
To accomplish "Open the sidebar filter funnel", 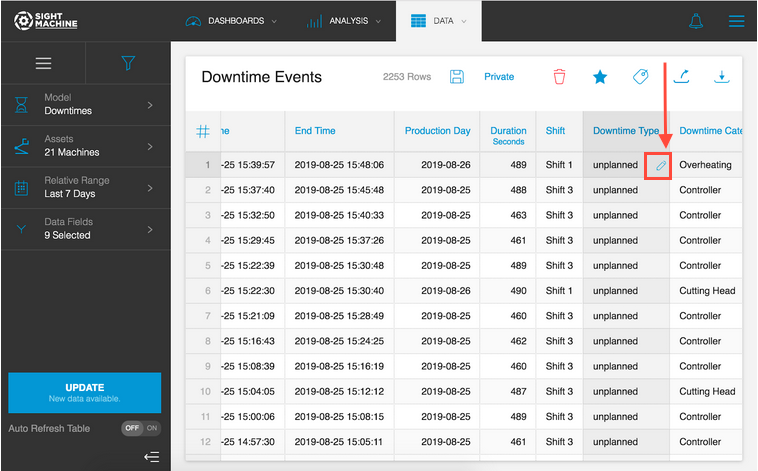I will [128, 63].
